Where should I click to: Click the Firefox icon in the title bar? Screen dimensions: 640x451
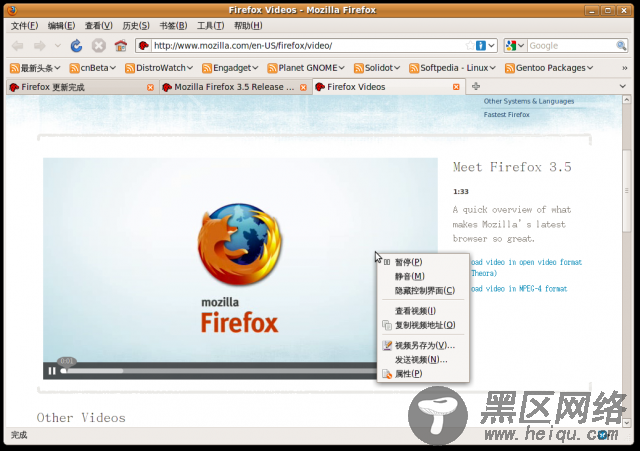tap(12, 10)
